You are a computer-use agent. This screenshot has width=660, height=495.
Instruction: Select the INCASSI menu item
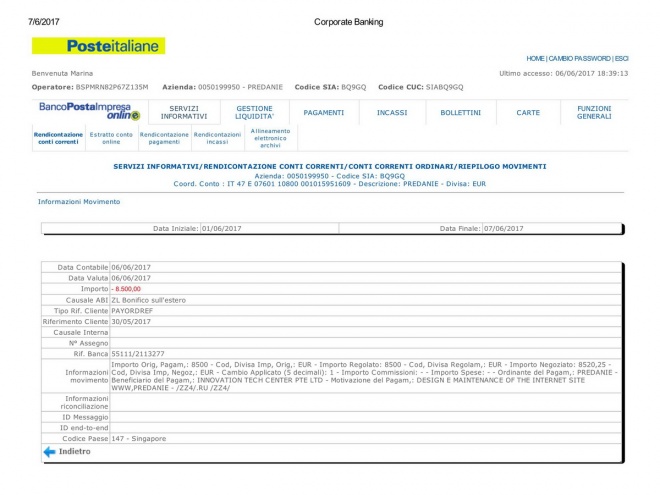coord(391,112)
